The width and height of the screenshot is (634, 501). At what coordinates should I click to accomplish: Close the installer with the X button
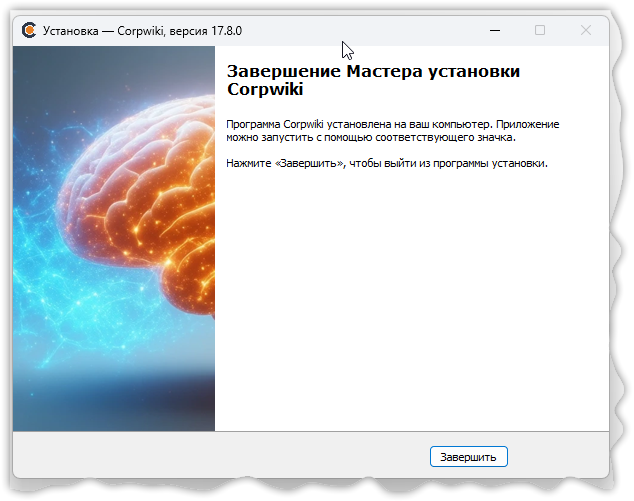click(586, 30)
